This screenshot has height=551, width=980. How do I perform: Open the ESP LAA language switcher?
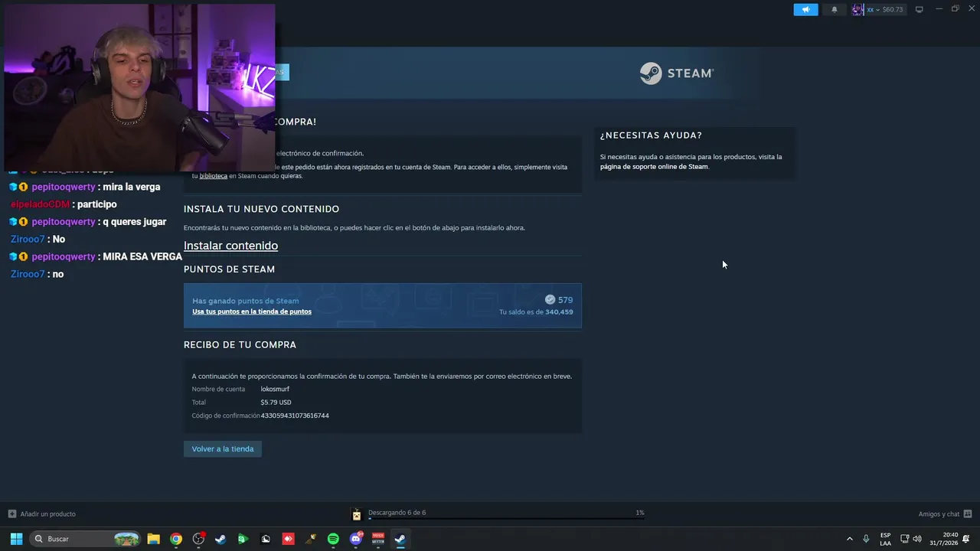pyautogui.click(x=885, y=539)
